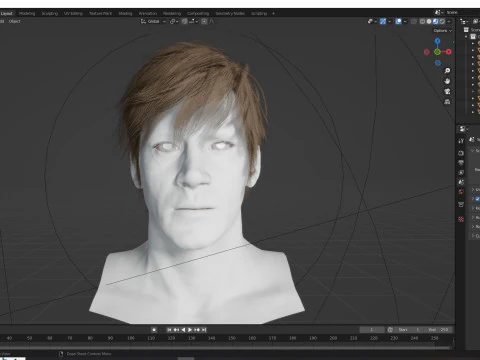
Task: Click the pan hand viewport icon
Action: pyautogui.click(x=447, y=81)
